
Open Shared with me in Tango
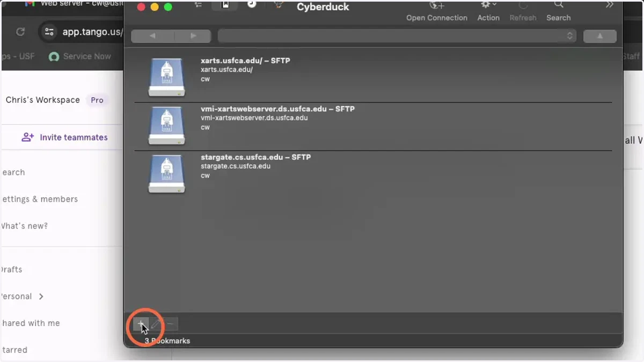pyautogui.click(x=31, y=323)
